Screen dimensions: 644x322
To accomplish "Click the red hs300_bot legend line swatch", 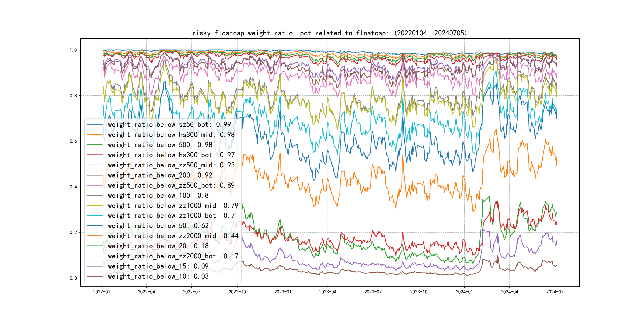I will (95, 155).
